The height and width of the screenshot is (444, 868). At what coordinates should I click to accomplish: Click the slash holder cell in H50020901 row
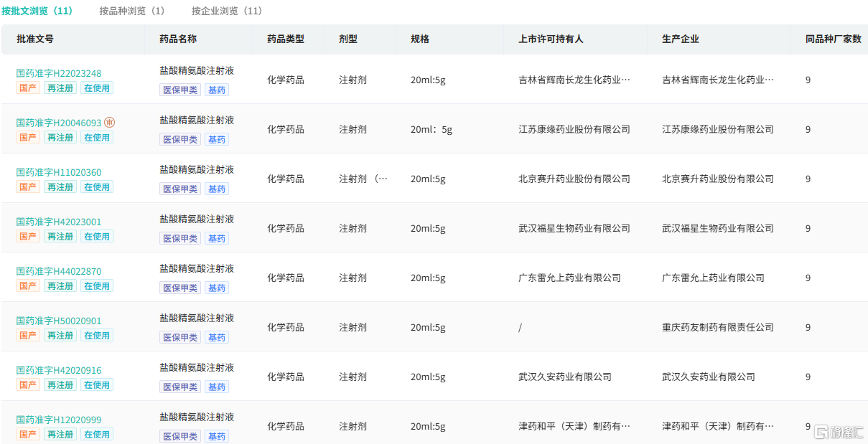click(x=520, y=328)
